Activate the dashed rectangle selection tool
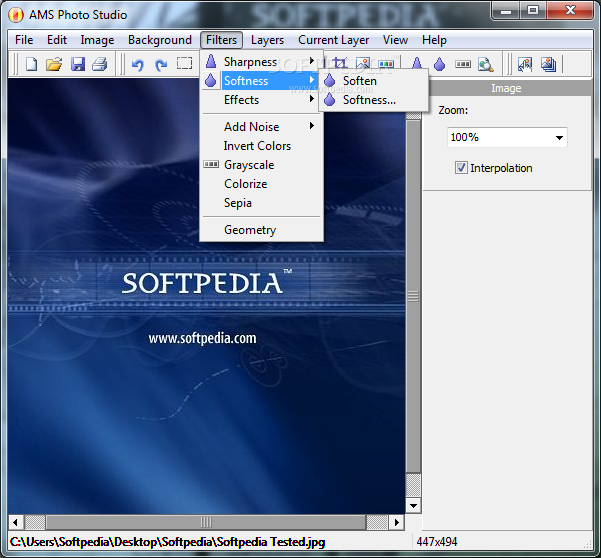The width and height of the screenshot is (601, 558). click(184, 63)
